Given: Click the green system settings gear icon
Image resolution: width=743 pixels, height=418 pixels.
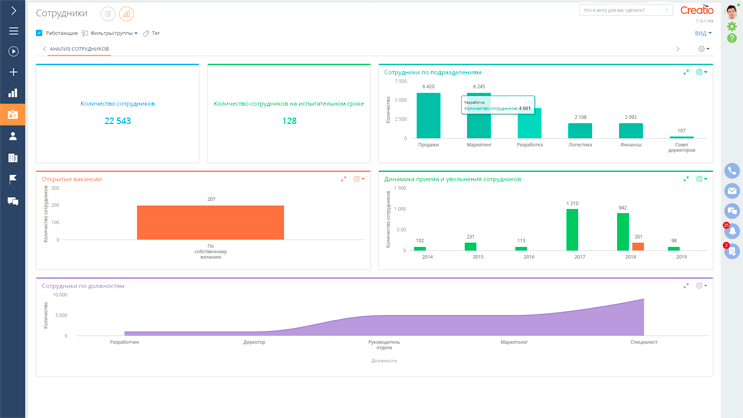Looking at the screenshot, I should (x=732, y=27).
